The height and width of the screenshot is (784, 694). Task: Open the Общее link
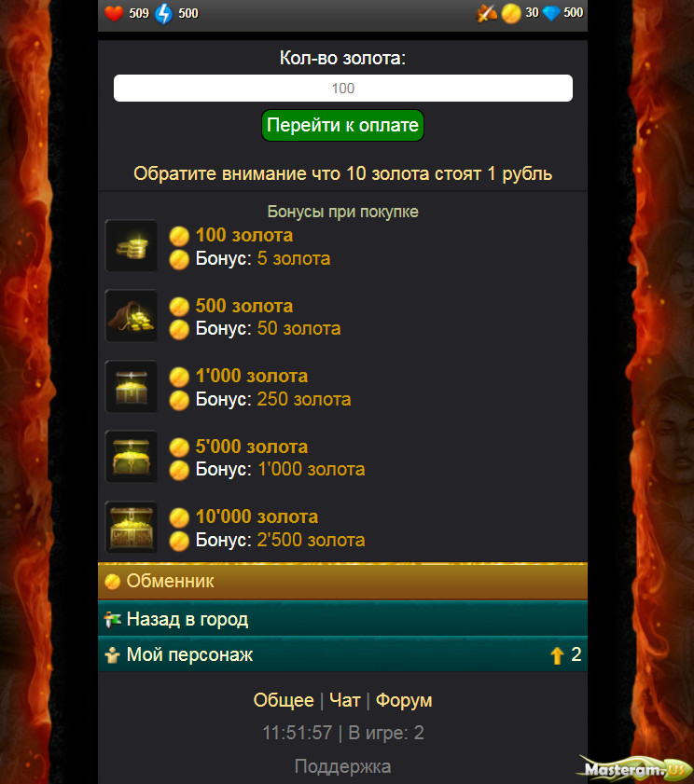pyautogui.click(x=284, y=700)
